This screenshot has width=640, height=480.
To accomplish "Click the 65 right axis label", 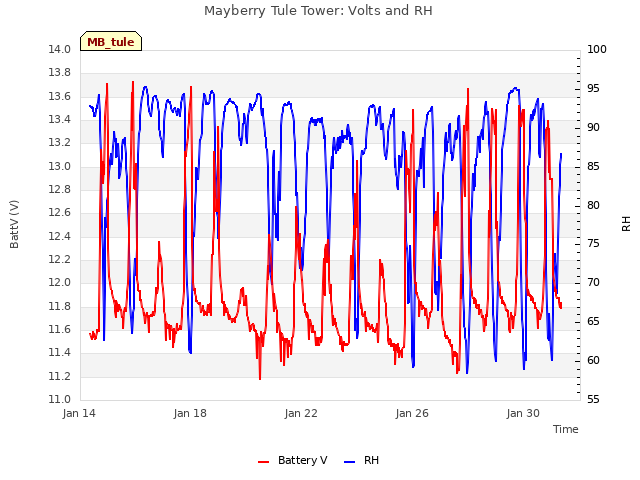I will [593, 322].
